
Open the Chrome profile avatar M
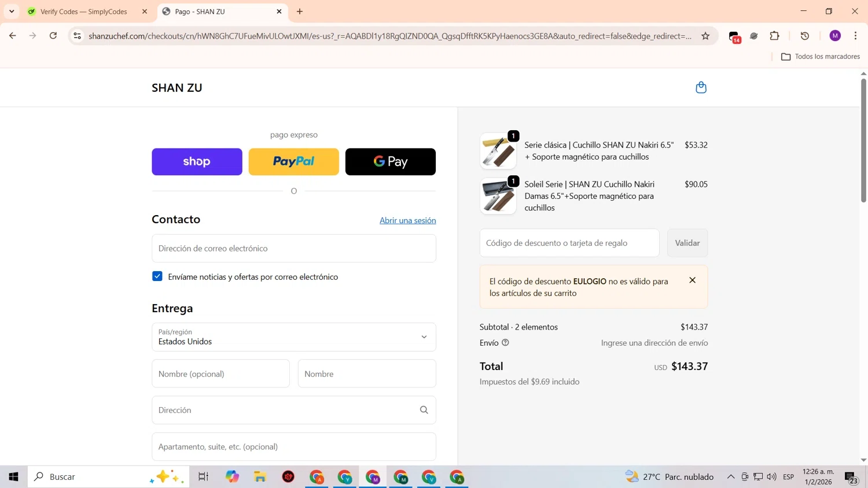[835, 36]
